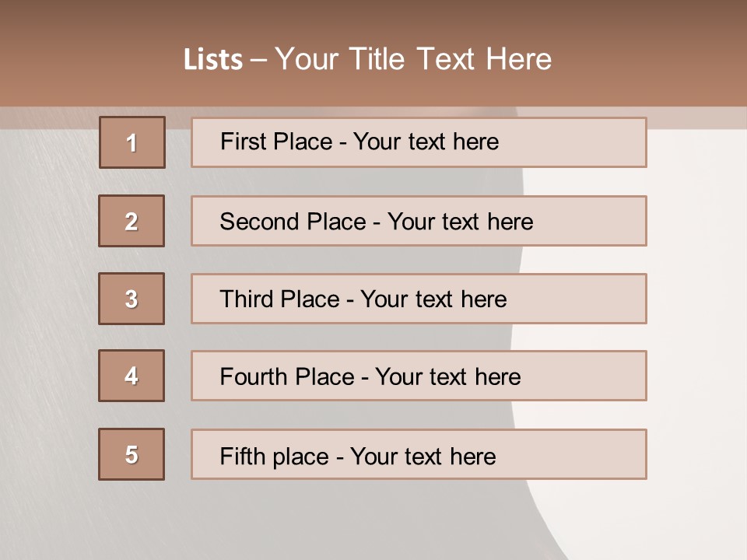This screenshot has height=560, width=747.
Task: Click the number 3 box
Action: point(132,299)
